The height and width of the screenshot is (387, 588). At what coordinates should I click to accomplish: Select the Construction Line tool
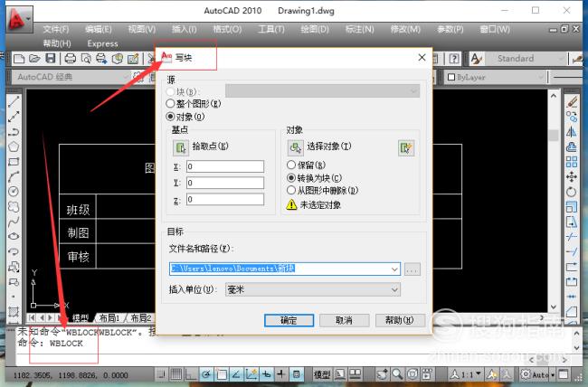14,117
